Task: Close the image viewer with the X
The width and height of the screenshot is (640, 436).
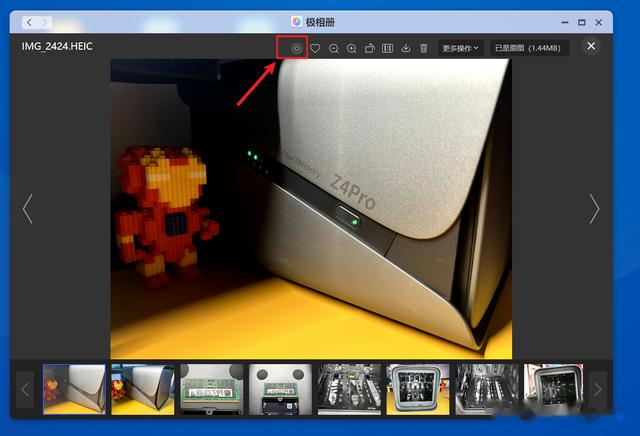Action: pos(591,46)
